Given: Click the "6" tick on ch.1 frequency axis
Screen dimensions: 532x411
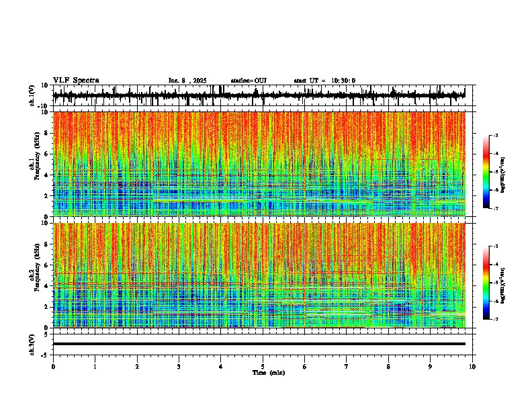Looking at the screenshot, I should pyautogui.click(x=47, y=154).
